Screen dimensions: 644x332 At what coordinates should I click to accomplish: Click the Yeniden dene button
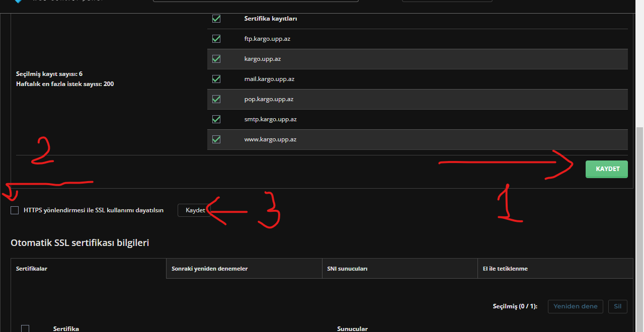[x=575, y=306]
